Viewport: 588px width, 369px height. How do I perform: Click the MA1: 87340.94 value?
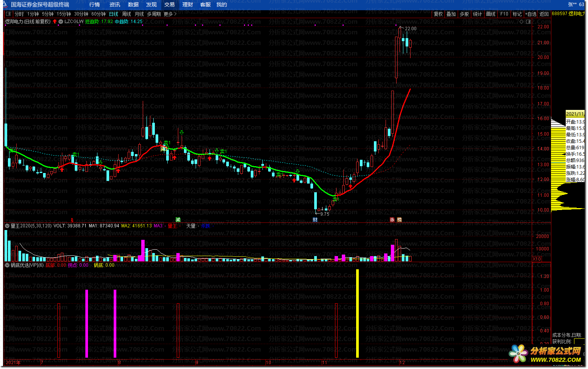coord(104,226)
